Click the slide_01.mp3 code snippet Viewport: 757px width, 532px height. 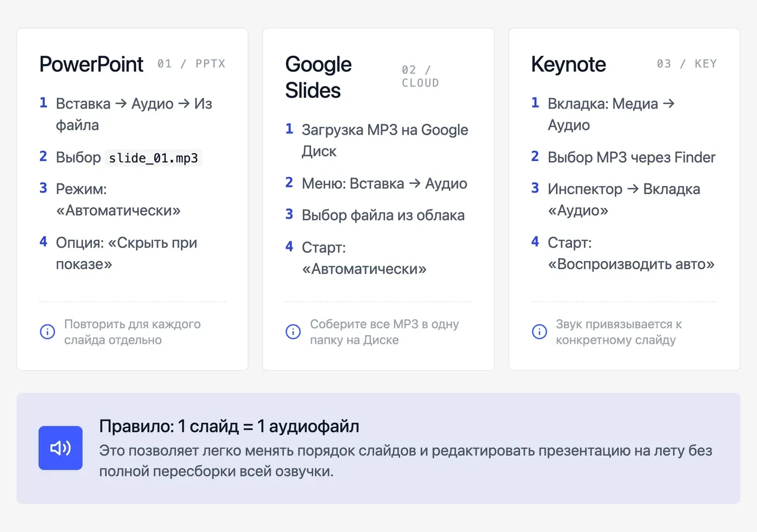point(154,158)
